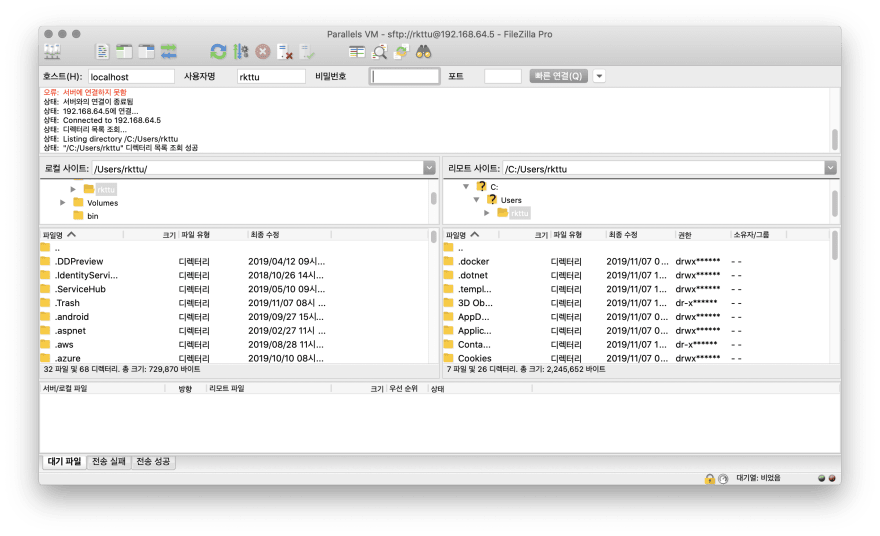The height and width of the screenshot is (536, 880).
Task: Click the 'Connected to 192.168.64.5' log line
Action: point(112,120)
